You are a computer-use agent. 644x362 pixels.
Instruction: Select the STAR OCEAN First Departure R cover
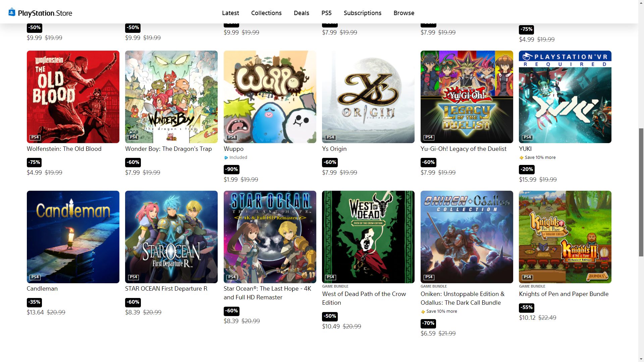point(171,237)
